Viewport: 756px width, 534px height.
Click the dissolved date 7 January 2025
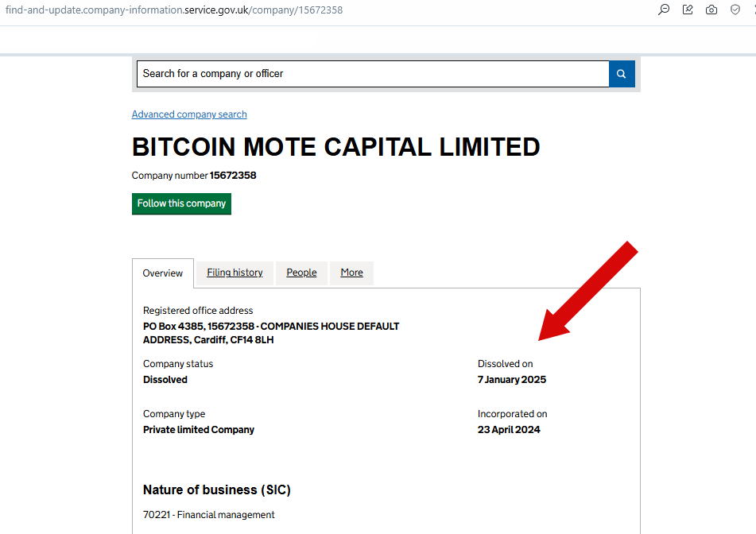point(512,380)
